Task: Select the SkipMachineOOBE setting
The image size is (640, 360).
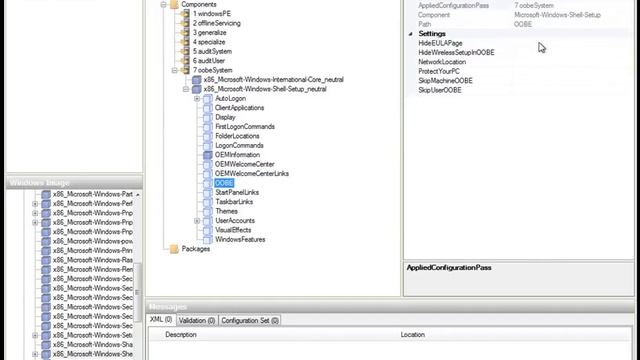Action: pos(445,81)
